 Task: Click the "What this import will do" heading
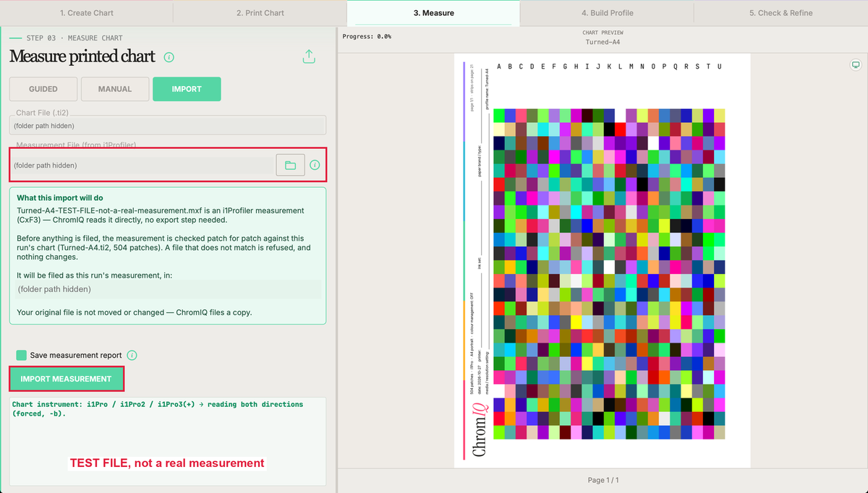coord(60,198)
